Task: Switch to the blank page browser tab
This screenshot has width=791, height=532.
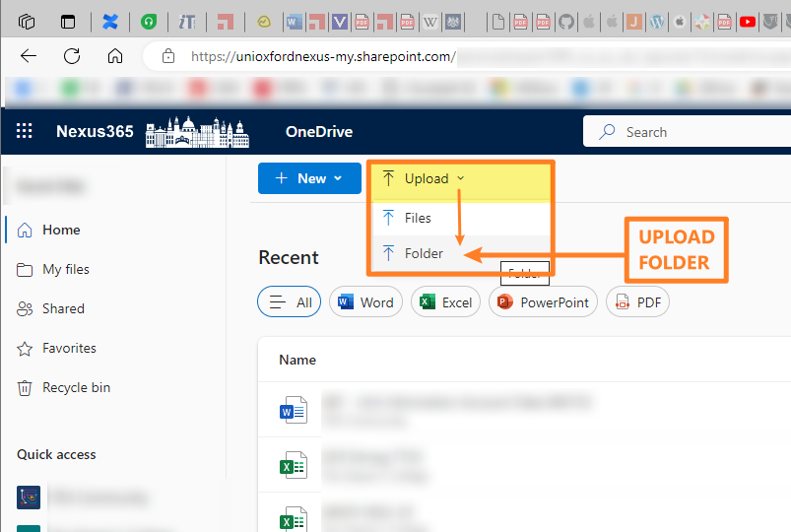Action: tap(498, 22)
